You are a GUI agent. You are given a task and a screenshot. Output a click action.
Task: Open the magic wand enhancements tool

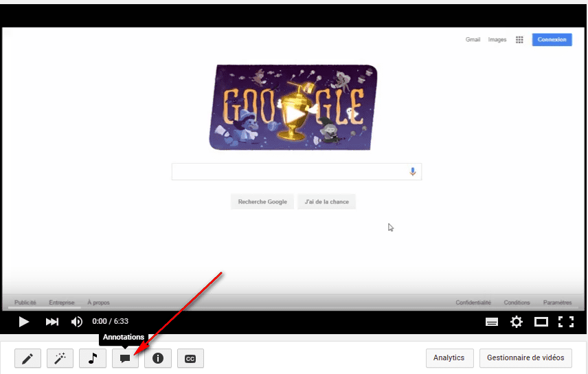tap(60, 358)
